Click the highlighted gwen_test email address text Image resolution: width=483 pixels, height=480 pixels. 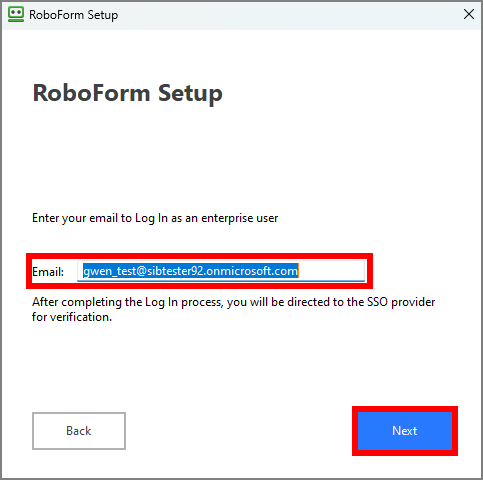(191, 271)
